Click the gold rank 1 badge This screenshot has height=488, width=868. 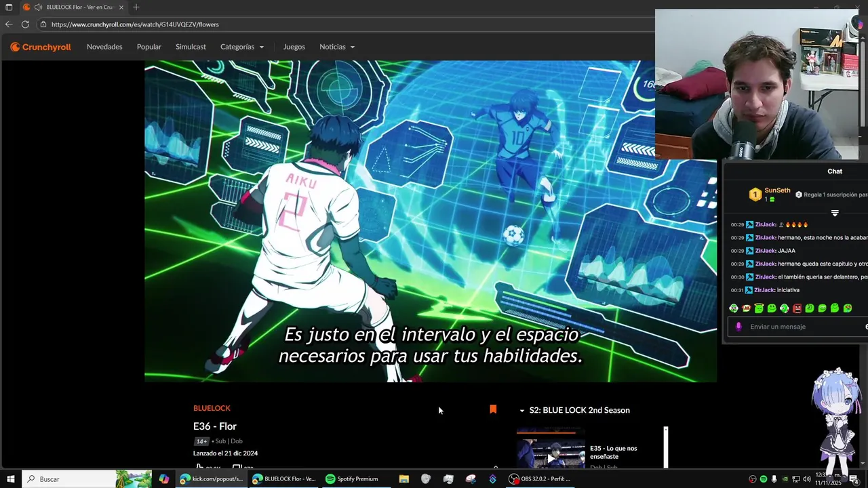(x=755, y=195)
